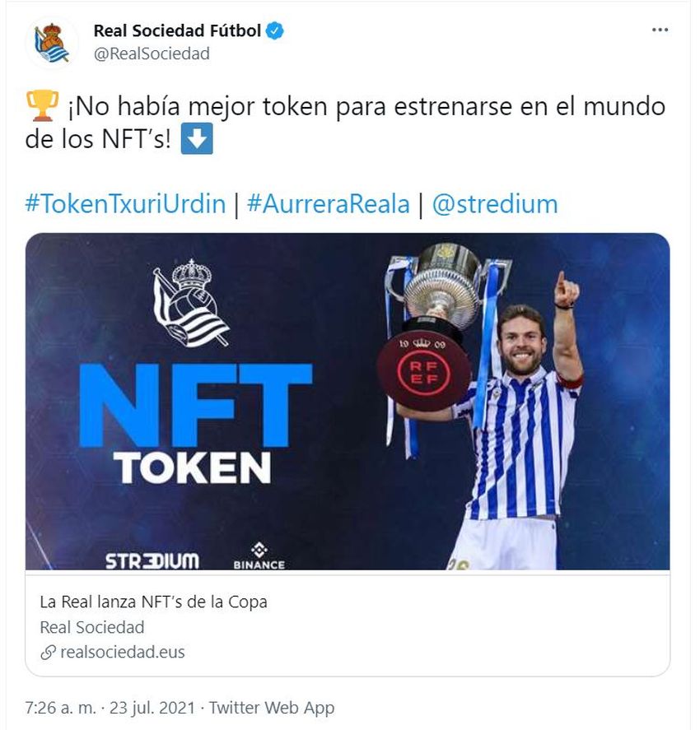Open the 'La Real lanza NFT's de la Copa' headline
This screenshot has width=700, height=730.
pos(154,602)
